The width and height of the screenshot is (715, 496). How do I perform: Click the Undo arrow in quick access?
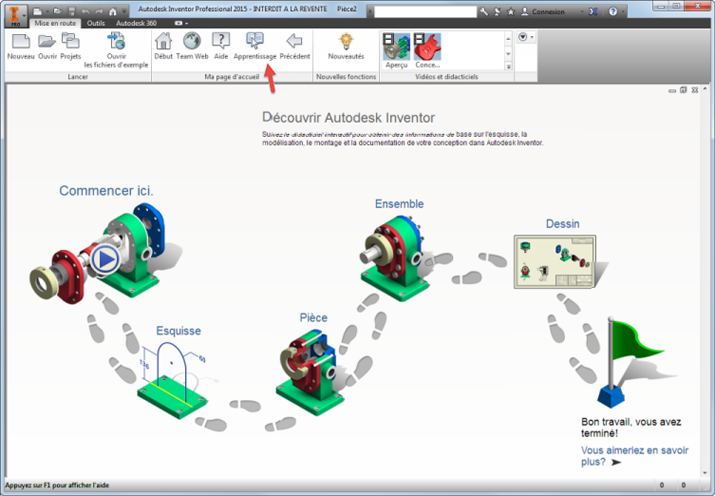click(85, 11)
